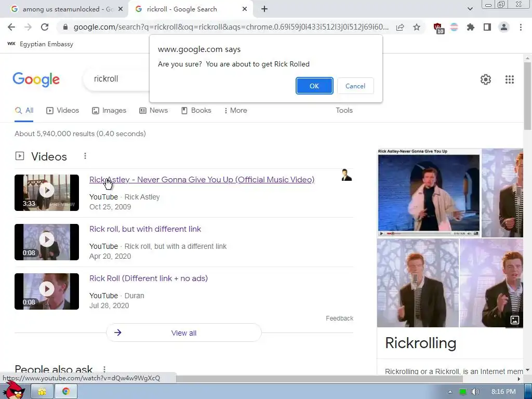Click the Angry Birds start button

pos(15,390)
